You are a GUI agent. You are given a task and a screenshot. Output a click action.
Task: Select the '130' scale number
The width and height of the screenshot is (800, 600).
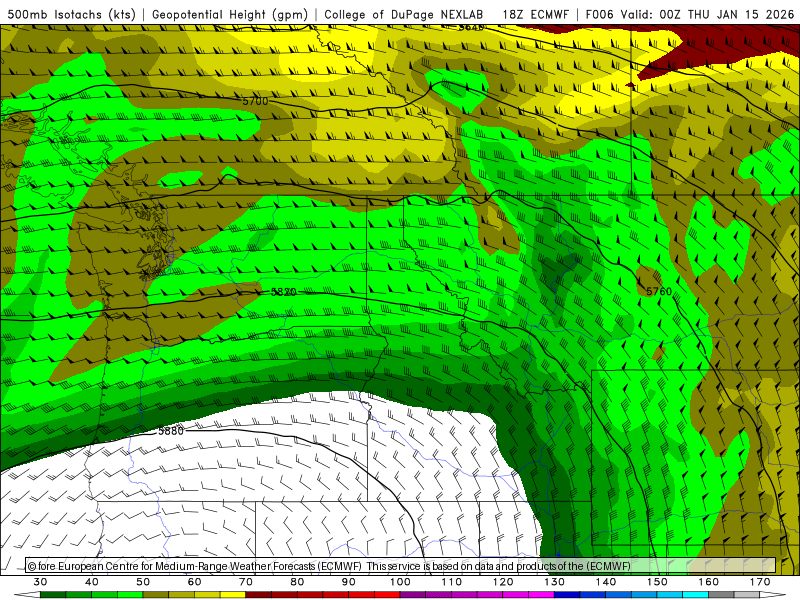pyautogui.click(x=555, y=582)
